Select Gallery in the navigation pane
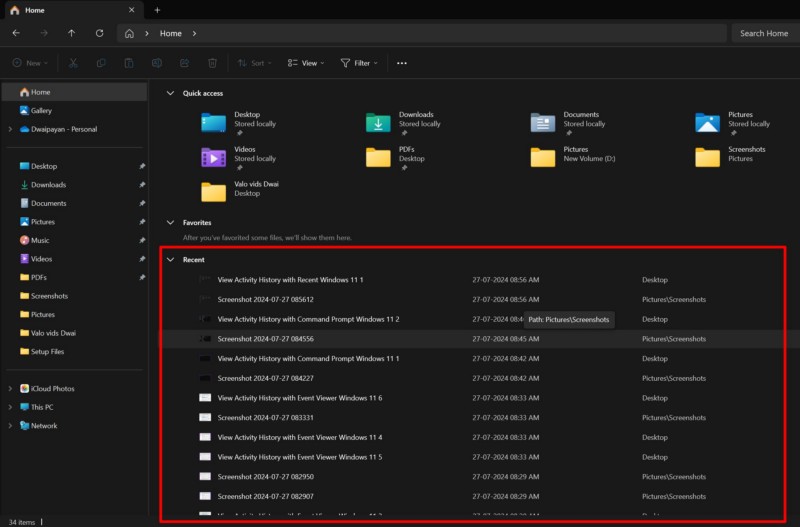Viewport: 800px width, 527px height. click(x=41, y=111)
